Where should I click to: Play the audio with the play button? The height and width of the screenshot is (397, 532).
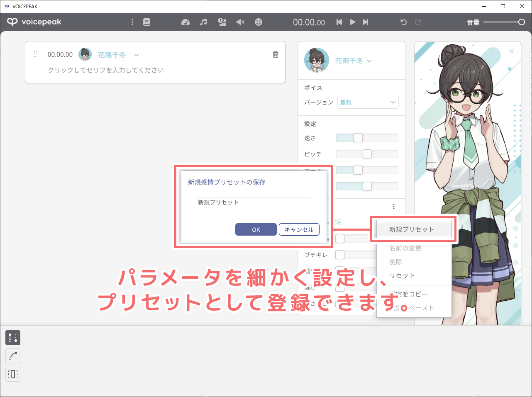353,22
